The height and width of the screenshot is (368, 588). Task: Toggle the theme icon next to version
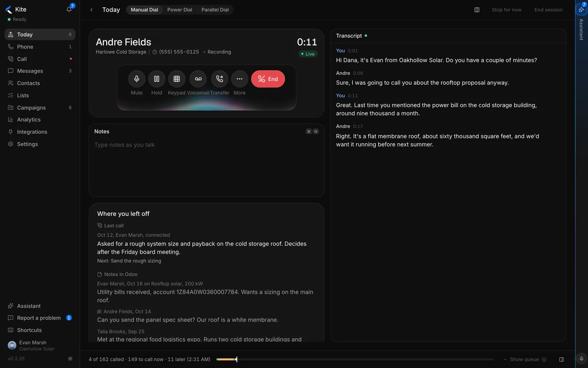pos(70,359)
